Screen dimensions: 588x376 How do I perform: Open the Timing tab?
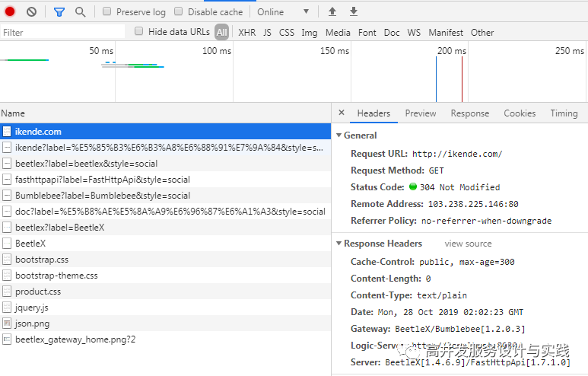tap(564, 113)
